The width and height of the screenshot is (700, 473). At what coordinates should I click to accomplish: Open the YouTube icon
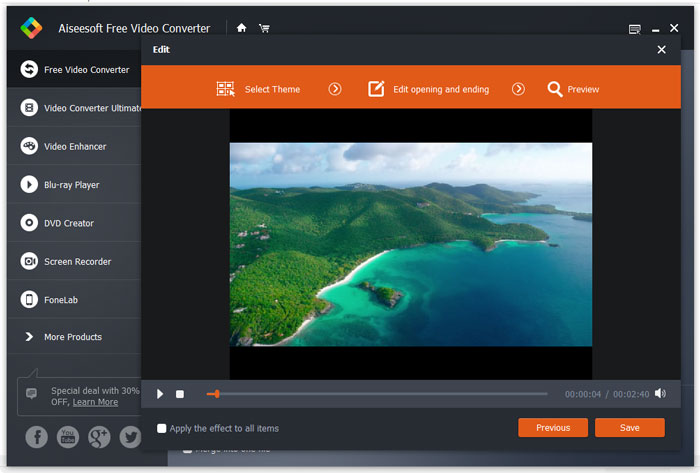[x=68, y=436]
